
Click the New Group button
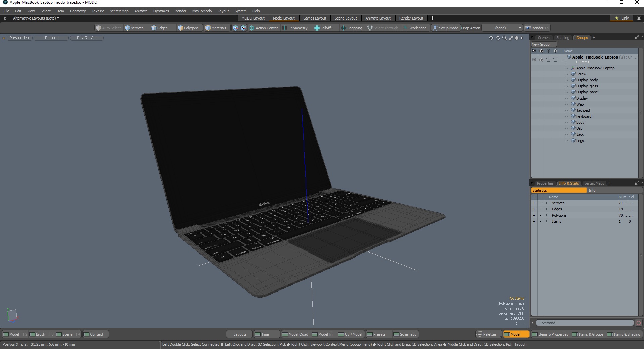543,44
